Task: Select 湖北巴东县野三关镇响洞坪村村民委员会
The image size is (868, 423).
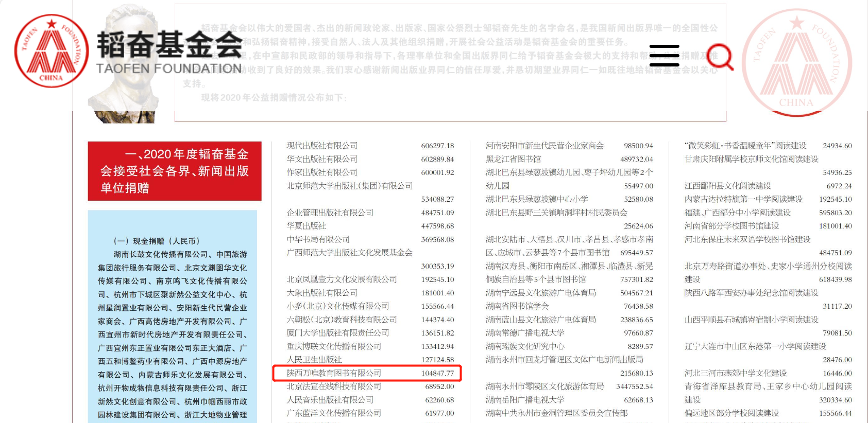Action: [557, 213]
